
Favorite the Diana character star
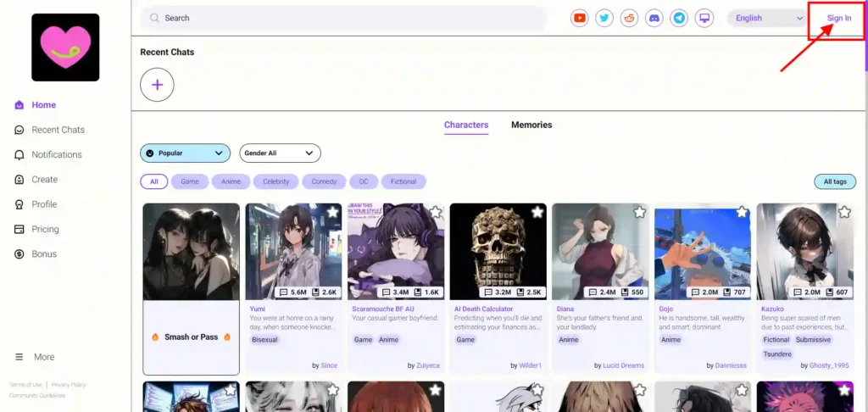(640, 212)
